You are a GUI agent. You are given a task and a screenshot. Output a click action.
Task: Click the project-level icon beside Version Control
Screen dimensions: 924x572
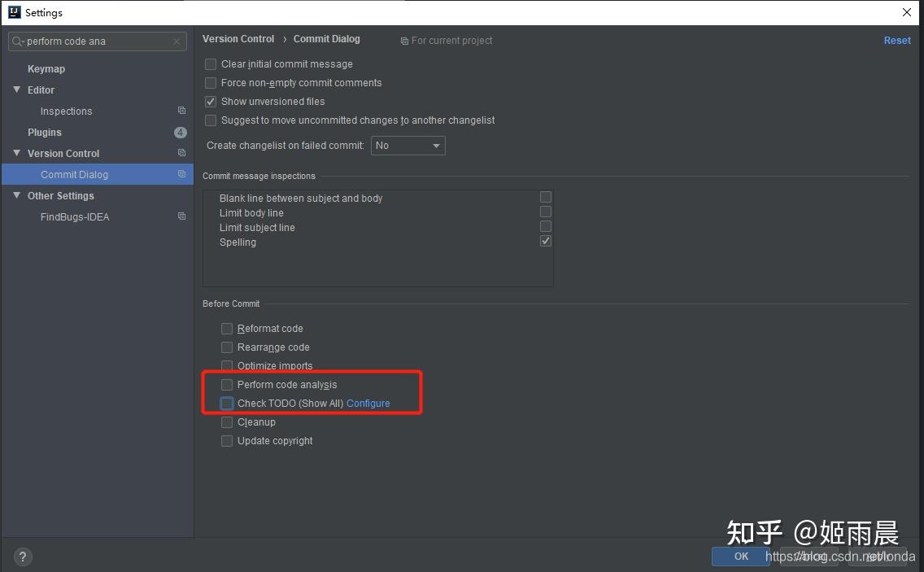click(181, 153)
